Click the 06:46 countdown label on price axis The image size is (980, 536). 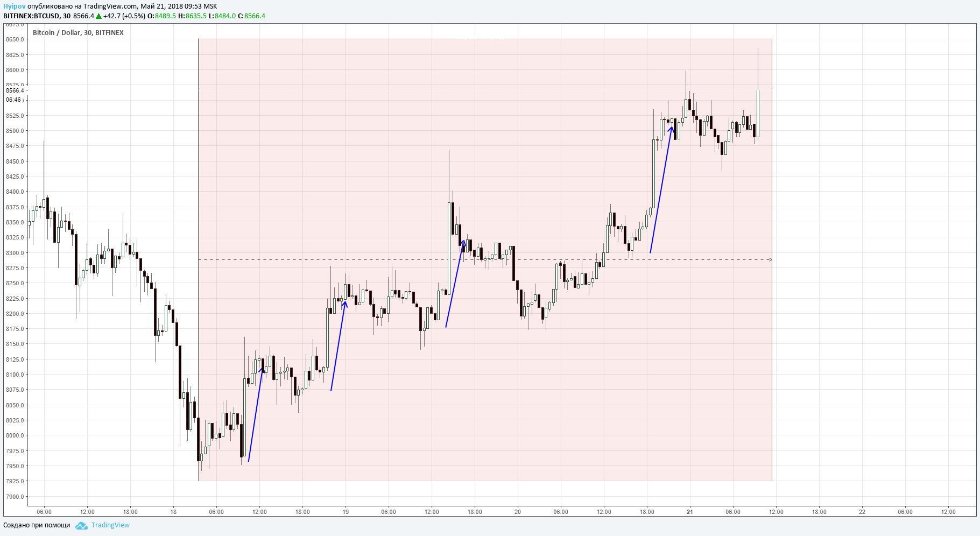point(13,100)
